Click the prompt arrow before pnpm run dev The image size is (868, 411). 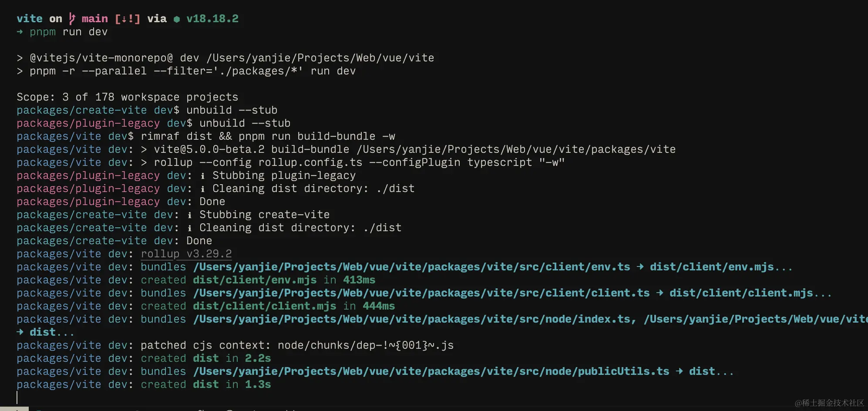(x=20, y=32)
